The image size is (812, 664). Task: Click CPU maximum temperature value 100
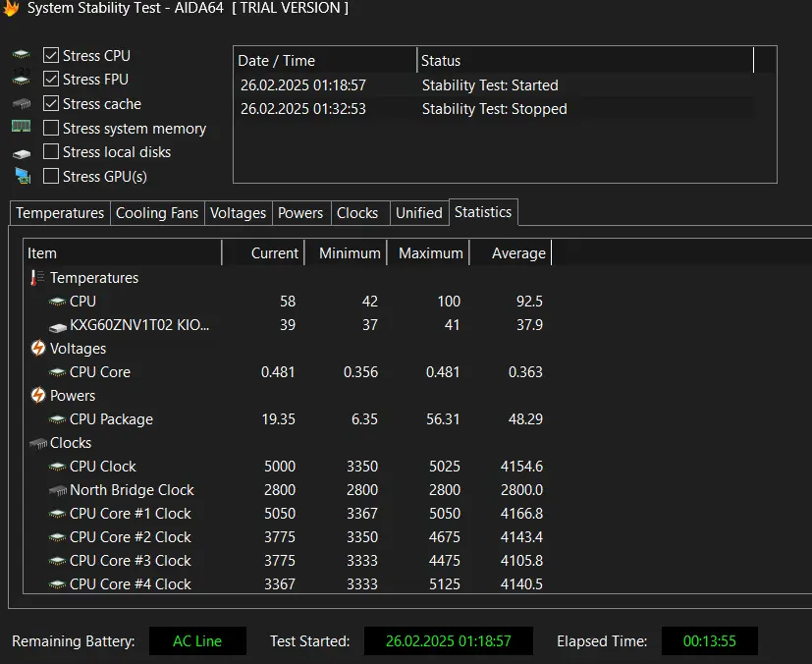coord(449,302)
